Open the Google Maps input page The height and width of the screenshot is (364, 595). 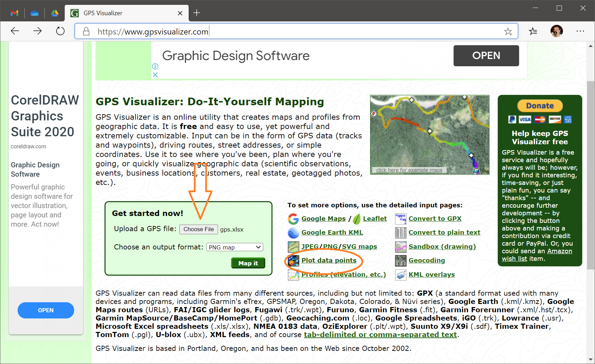tap(323, 219)
